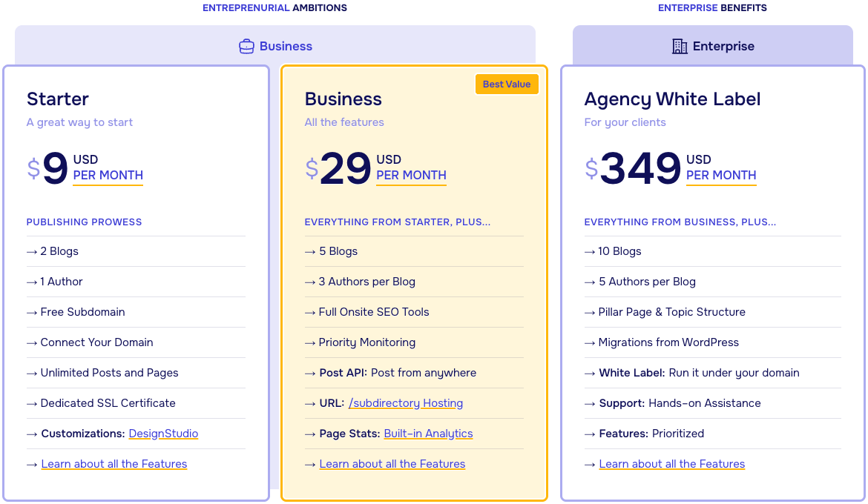Switch to the Enterprise tab
Screen dimensions: 868x504
[723, 46]
